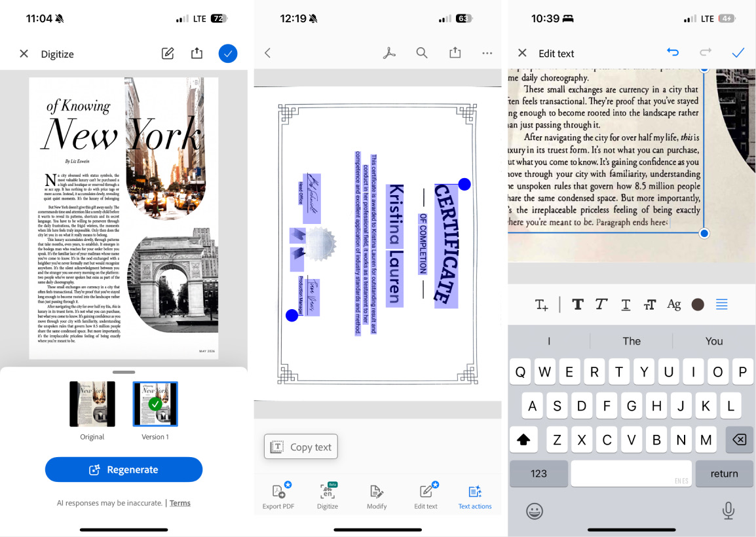Tap the lower blue selection handle near Production Manager
This screenshot has height=537, width=756.
(292, 315)
